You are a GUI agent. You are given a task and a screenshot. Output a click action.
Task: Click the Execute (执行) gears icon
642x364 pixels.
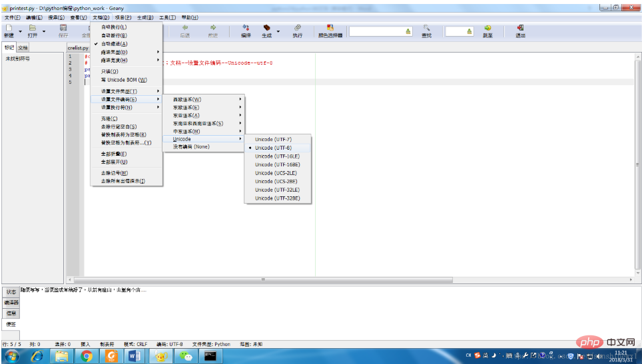[298, 27]
